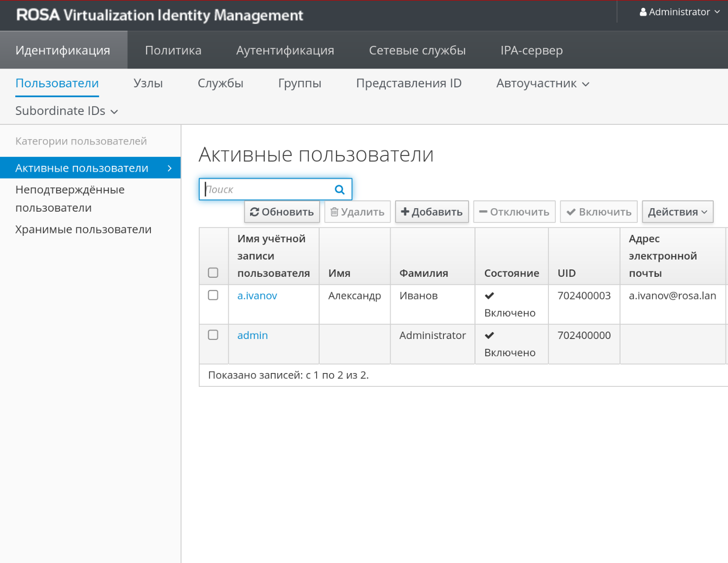Open the admin user link

pyautogui.click(x=253, y=336)
